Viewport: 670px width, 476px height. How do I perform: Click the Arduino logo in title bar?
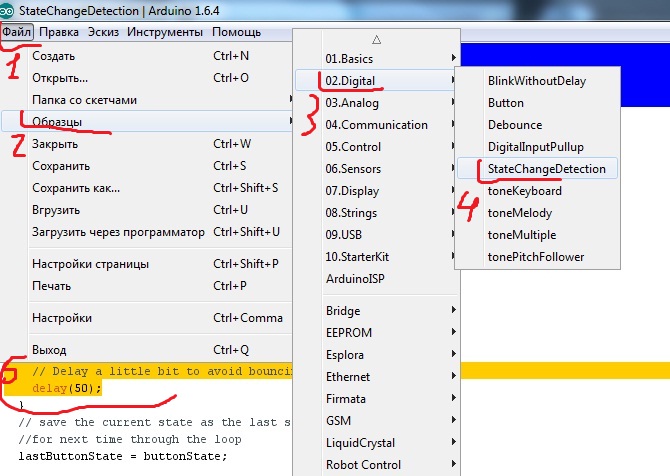click(x=9, y=9)
